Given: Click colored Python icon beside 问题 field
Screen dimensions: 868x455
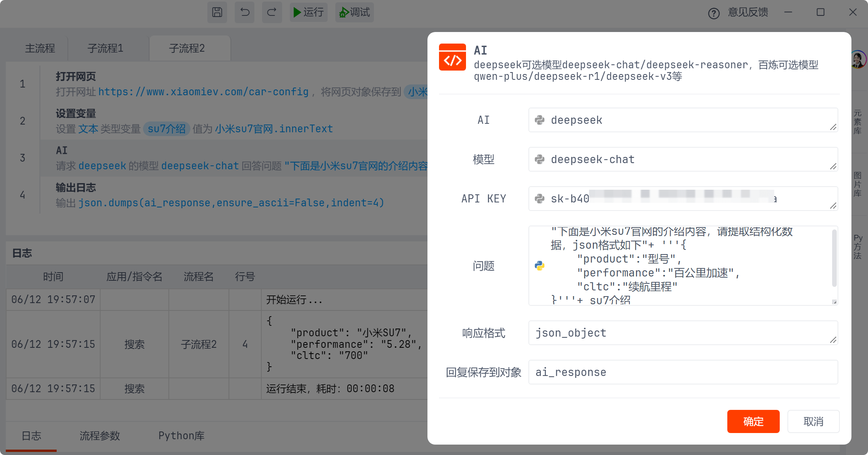Looking at the screenshot, I should click(x=540, y=266).
